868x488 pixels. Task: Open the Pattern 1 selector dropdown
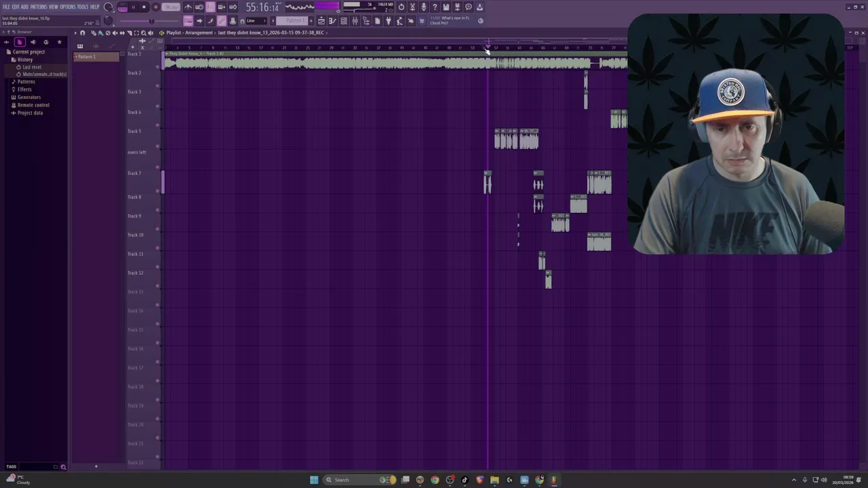point(290,21)
